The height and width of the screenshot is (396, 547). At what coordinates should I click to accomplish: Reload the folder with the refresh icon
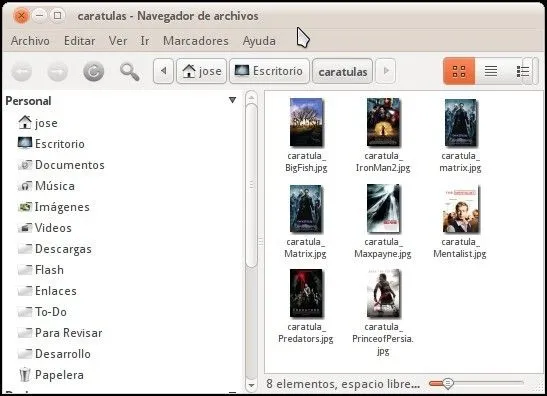[x=93, y=72]
